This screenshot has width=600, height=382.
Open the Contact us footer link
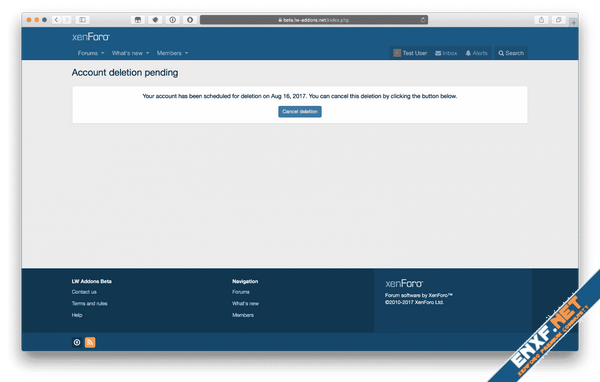[x=84, y=292]
